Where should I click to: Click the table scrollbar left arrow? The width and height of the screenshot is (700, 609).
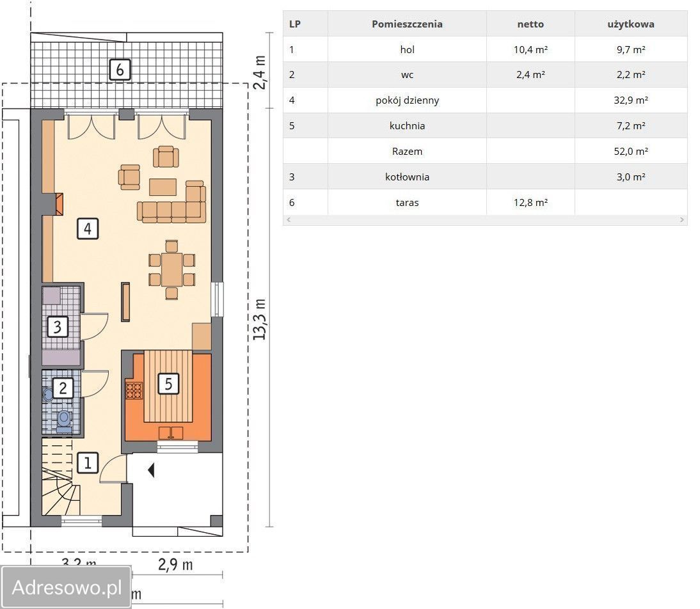point(289,219)
